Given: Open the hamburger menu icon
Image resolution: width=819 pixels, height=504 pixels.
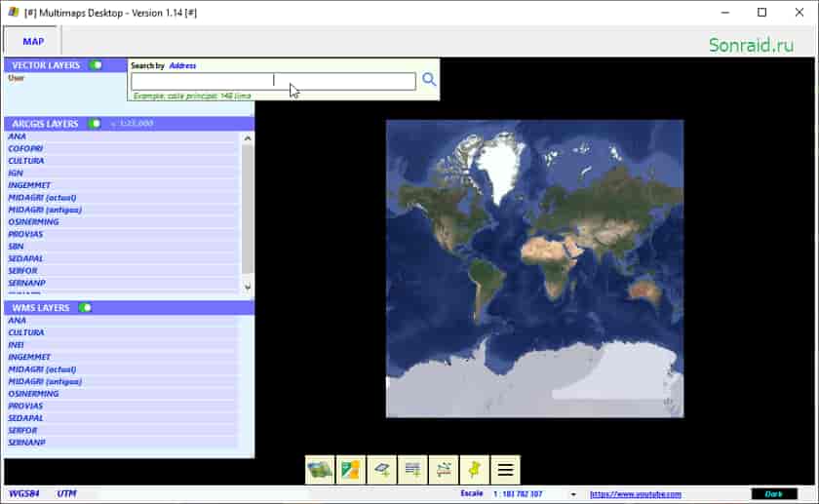Looking at the screenshot, I should click(505, 470).
